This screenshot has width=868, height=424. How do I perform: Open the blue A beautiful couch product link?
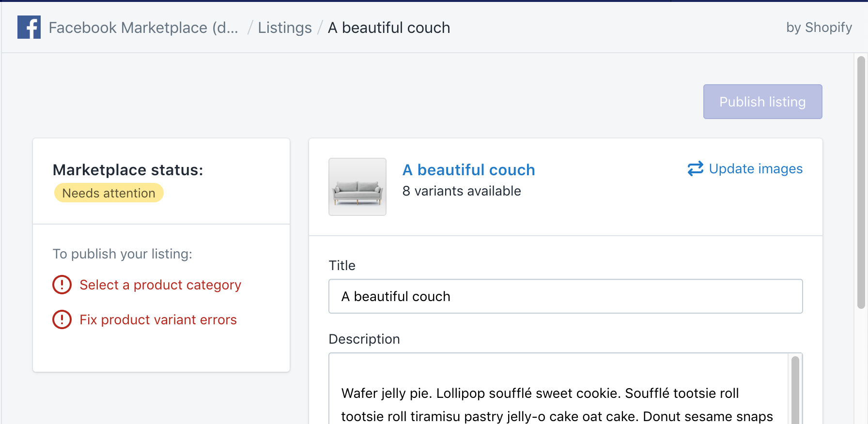pyautogui.click(x=468, y=170)
